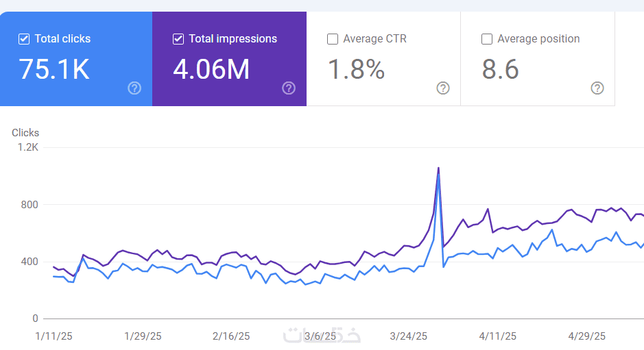The width and height of the screenshot is (644, 350).
Task: Click the 2/16/25 date axis label
Action: (x=231, y=336)
